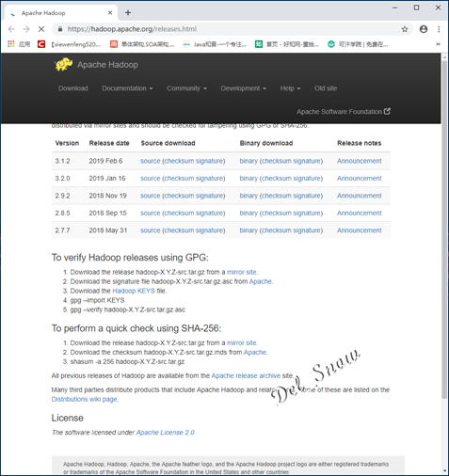
Task: Click the 2018 May 31 release date
Action: point(108,230)
